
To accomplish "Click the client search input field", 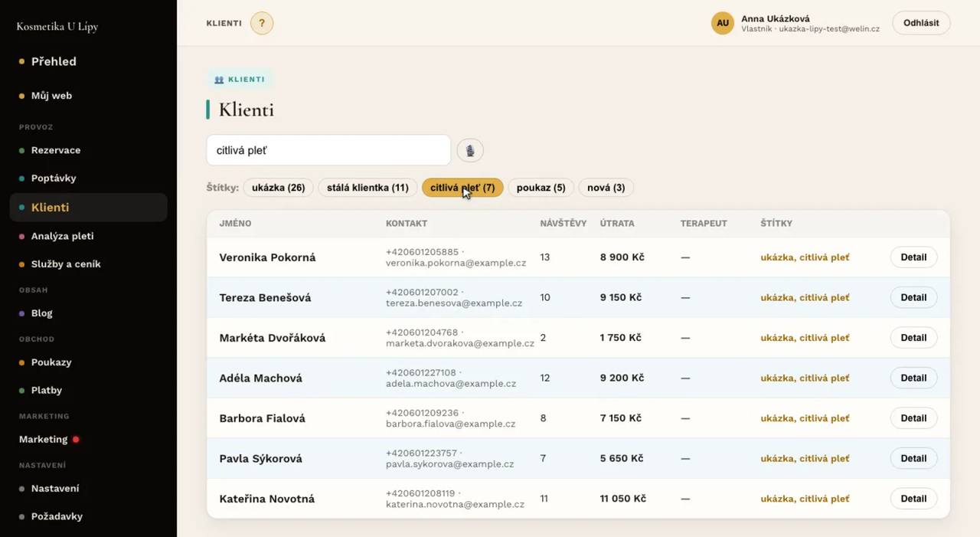I will pos(328,150).
